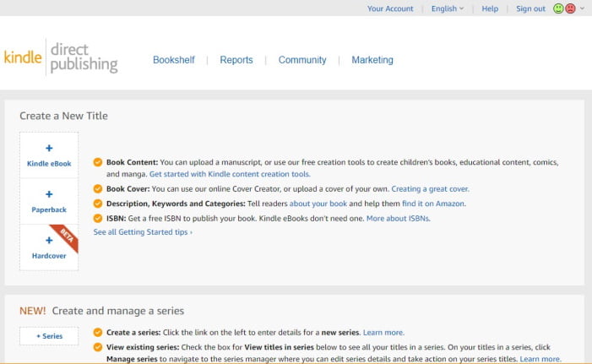Open Get started with Kindle content creation tools
Screen dimensions: 592x364
tap(230, 174)
